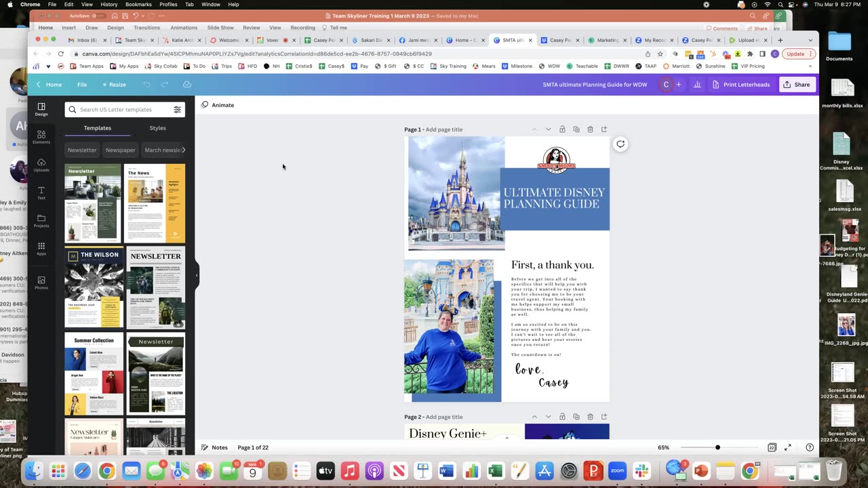Show hidden bookmarks with the overflow chevron
This screenshot has height=488, width=868.
tap(810, 66)
